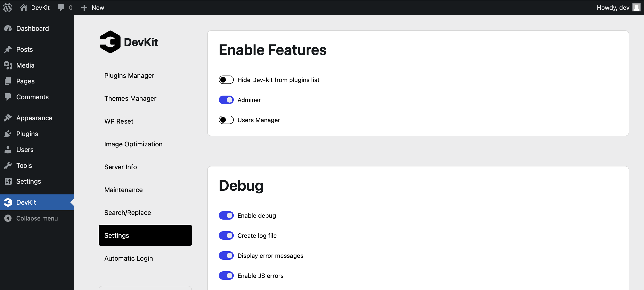This screenshot has height=290, width=644.
Task: Open the comments bubble icon in the admin bar
Action: coord(61,7)
